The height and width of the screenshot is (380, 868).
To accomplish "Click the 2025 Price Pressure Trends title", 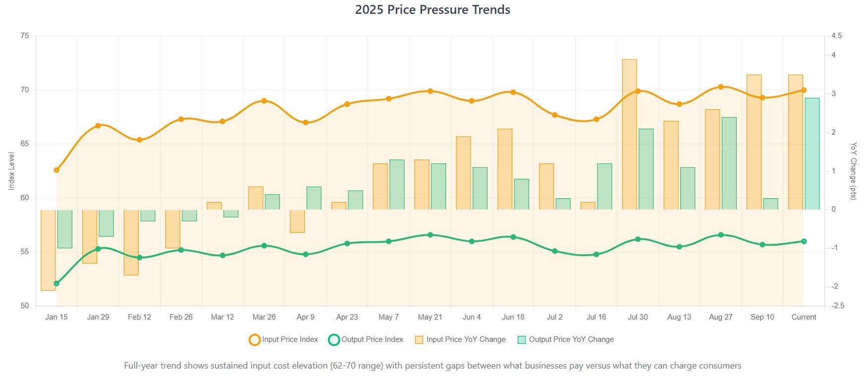I will 433,9.
